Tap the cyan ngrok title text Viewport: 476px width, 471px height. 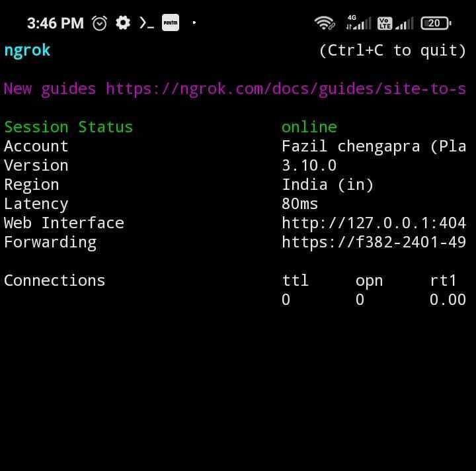pos(27,50)
